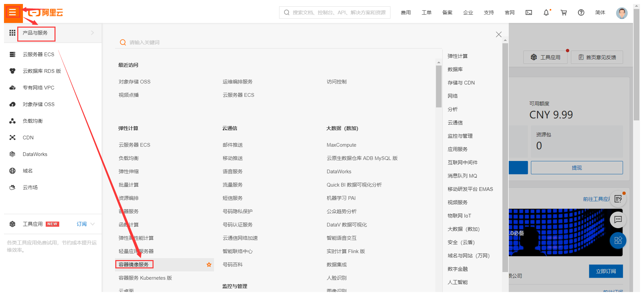Expand 产品与服务 chevron arrow
The image size is (644, 296).
(92, 33)
